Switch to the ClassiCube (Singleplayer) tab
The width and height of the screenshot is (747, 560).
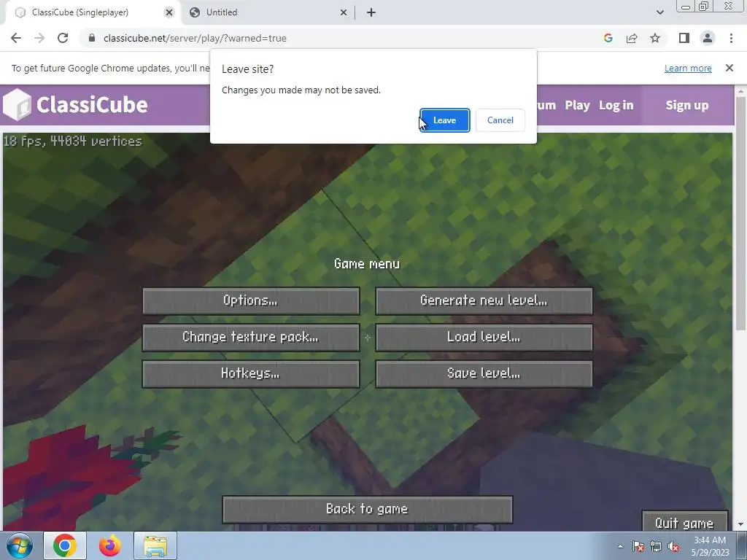pyautogui.click(x=90, y=12)
